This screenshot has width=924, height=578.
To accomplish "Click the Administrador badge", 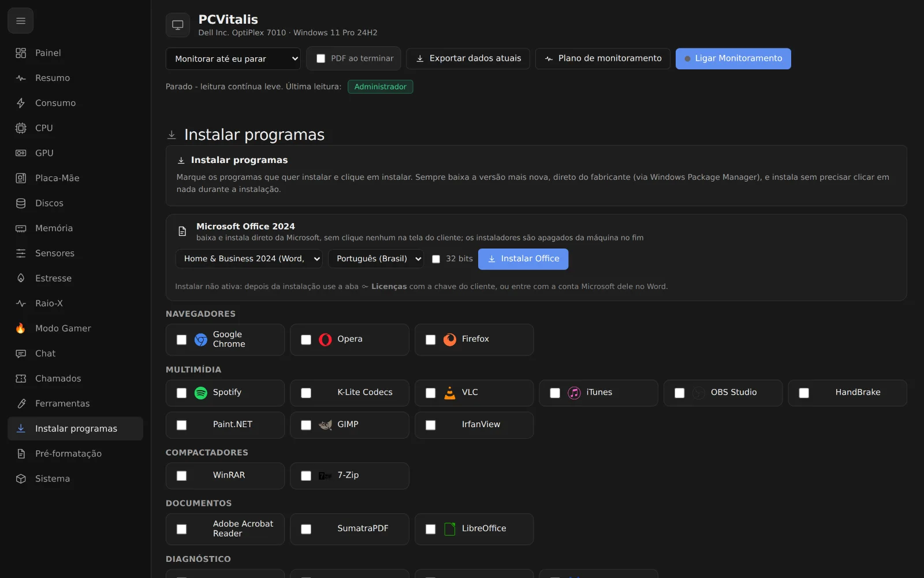I will pos(381,87).
